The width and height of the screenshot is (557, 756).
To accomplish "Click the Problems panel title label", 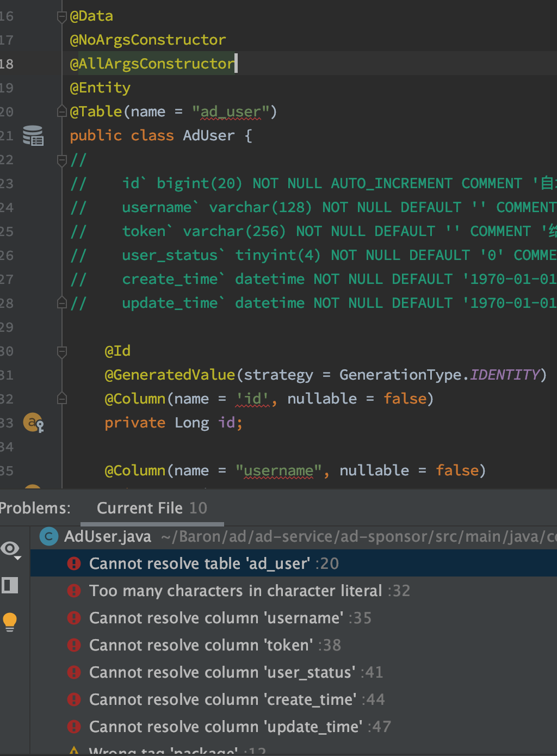I will tap(35, 508).
